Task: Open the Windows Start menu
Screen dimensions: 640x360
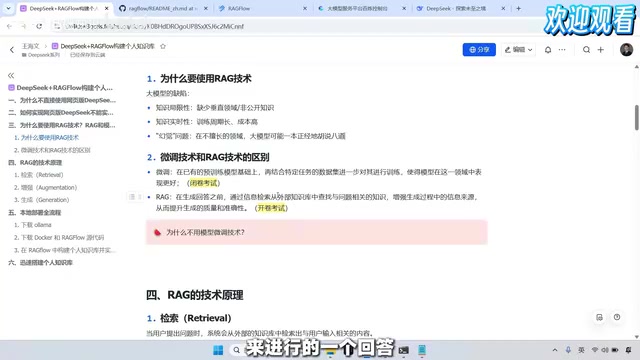Action: pos(218,350)
